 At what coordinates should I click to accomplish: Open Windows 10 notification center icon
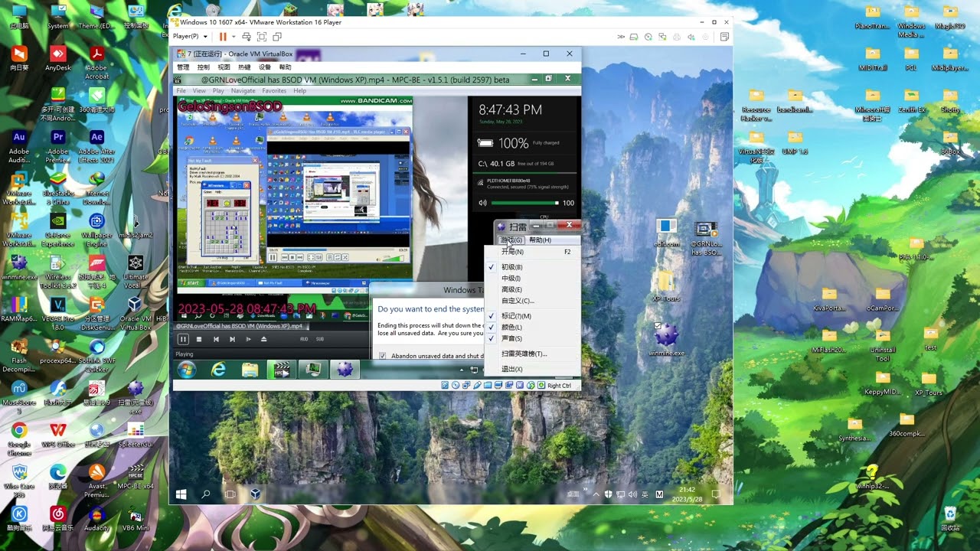click(x=717, y=494)
